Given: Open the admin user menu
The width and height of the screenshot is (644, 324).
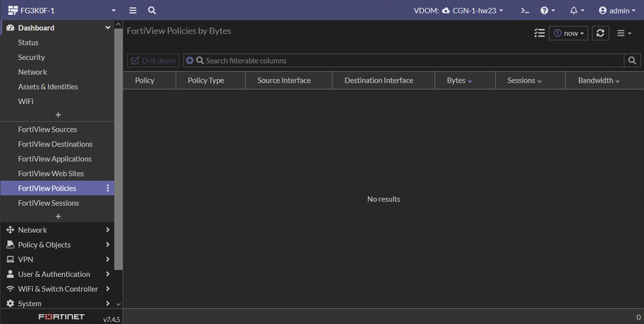Looking at the screenshot, I should click(x=616, y=11).
